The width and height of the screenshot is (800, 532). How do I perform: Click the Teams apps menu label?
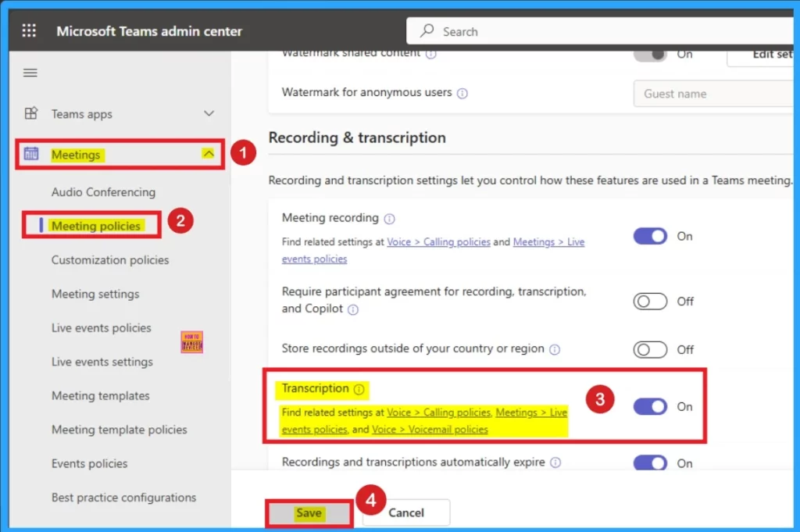click(x=81, y=114)
